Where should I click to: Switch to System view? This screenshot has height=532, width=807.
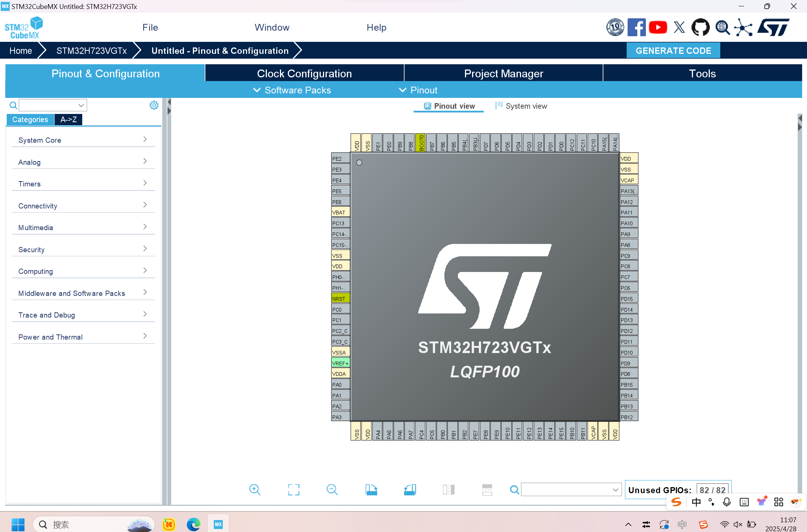pyautogui.click(x=521, y=106)
